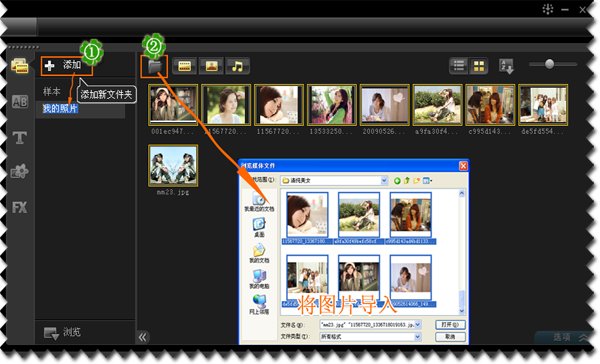Open the Graphic library icon
Image resolution: width=600 pixels, height=364 pixels.
tap(20, 171)
